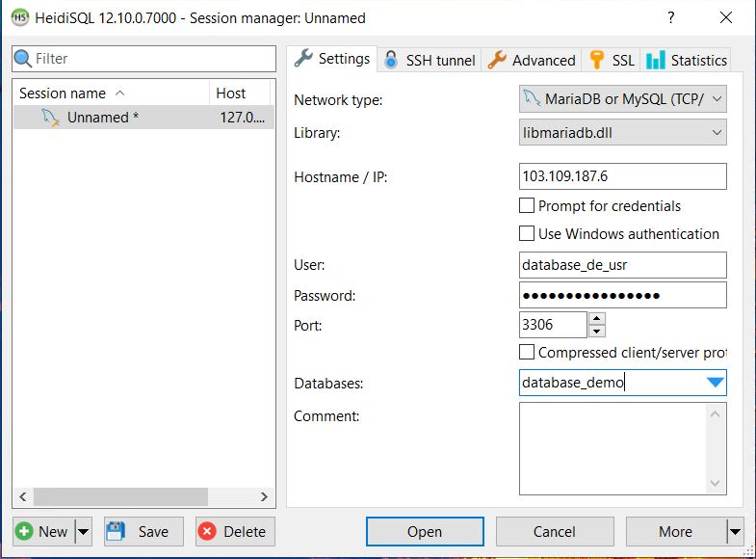Click the Hostname / IP input field
756x559 pixels.
pyautogui.click(x=622, y=177)
